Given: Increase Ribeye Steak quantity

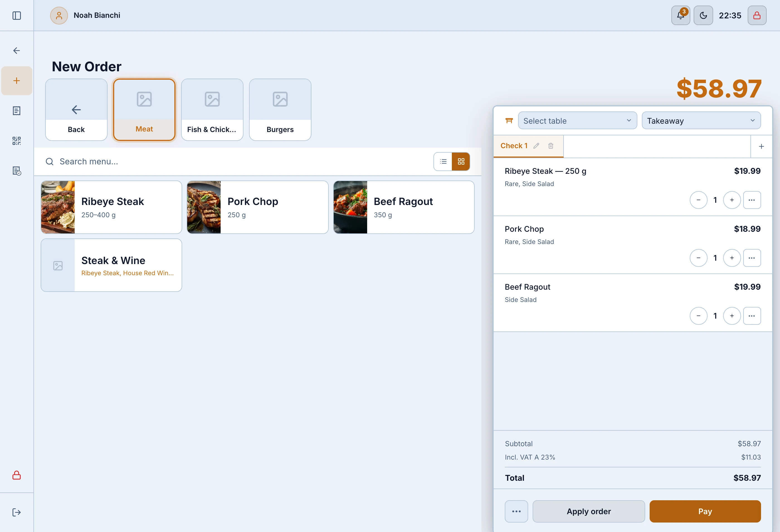Looking at the screenshot, I should click(x=732, y=200).
